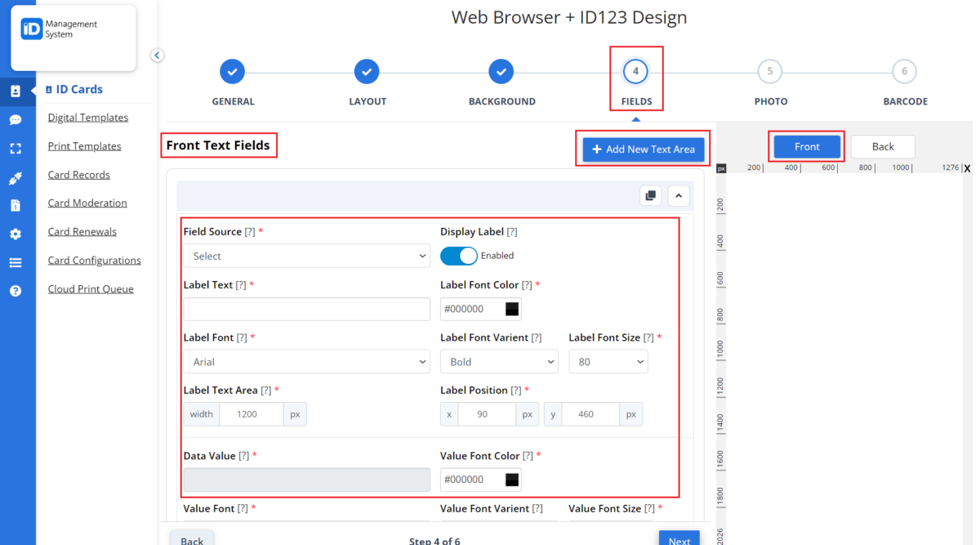The height and width of the screenshot is (545, 980).
Task: Click the scan frame sidebar icon
Action: (16, 149)
